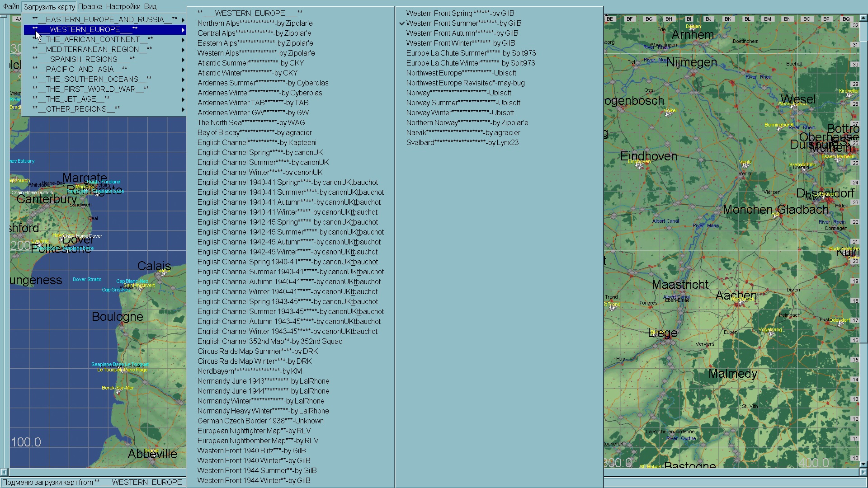
Task: Click the scroll-down arrow on right scrollbar
Action: 863,464
